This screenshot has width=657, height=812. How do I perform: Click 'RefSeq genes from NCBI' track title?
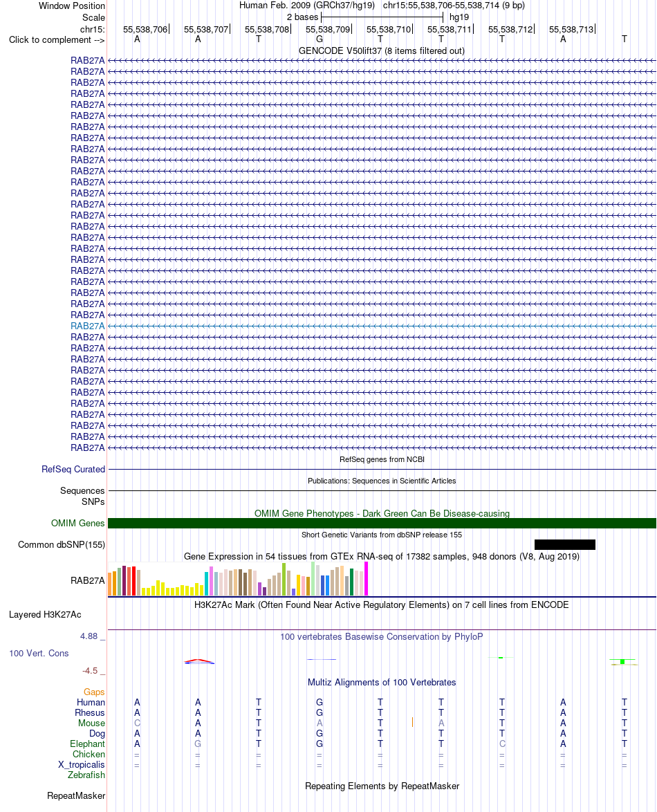pyautogui.click(x=382, y=459)
